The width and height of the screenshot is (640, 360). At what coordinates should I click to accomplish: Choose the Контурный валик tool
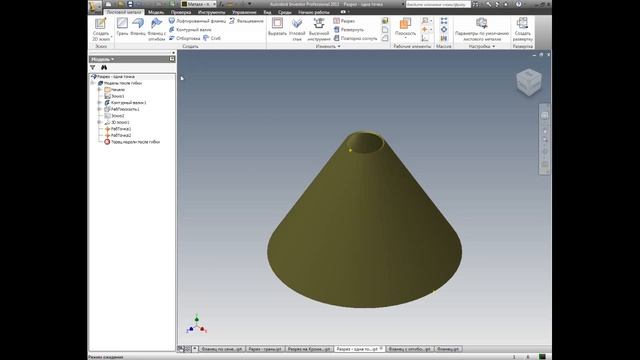190,29
